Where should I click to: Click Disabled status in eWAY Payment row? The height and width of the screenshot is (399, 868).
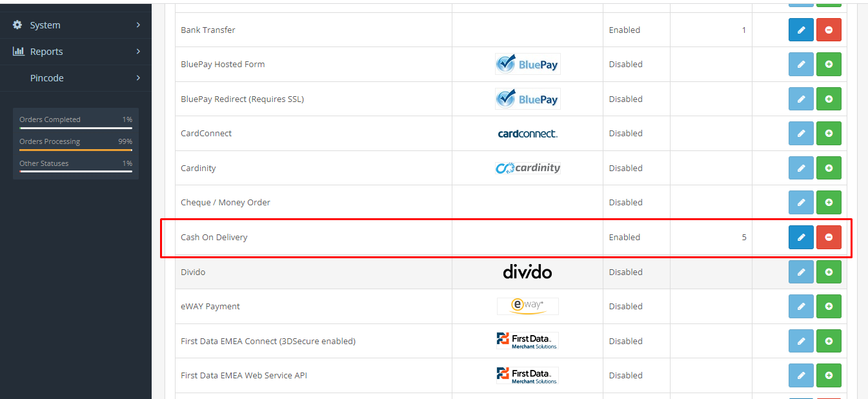(625, 306)
